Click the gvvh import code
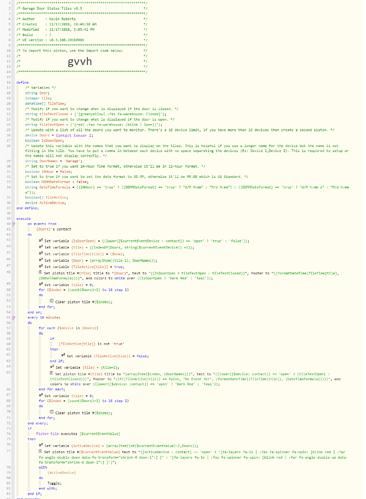The image size is (366, 499). coord(80,62)
